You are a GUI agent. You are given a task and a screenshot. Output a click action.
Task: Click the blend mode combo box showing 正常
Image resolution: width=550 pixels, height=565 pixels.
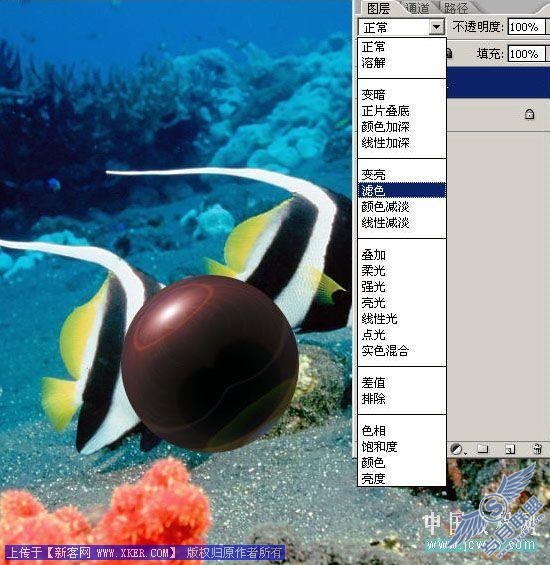coord(401,27)
